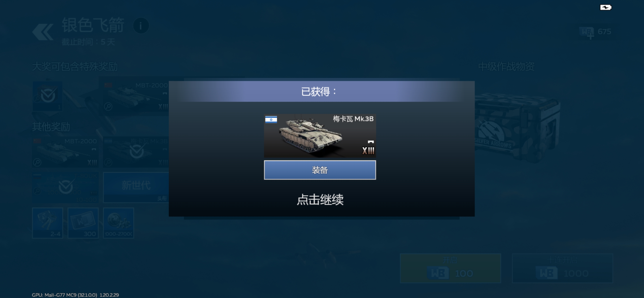Select the MBT-2000 card under 其他奖励
This screenshot has height=298, width=644.
point(65,152)
